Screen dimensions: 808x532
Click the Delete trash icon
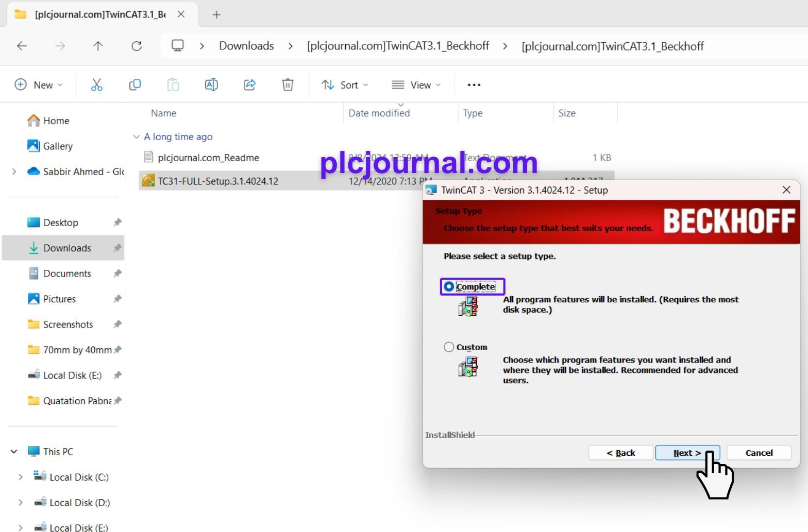(288, 85)
